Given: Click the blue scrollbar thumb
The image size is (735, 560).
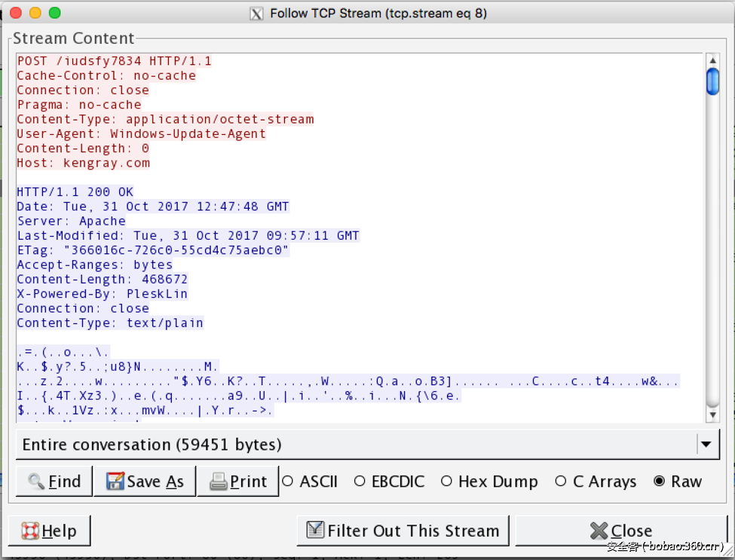Looking at the screenshot, I should pyautogui.click(x=712, y=81).
